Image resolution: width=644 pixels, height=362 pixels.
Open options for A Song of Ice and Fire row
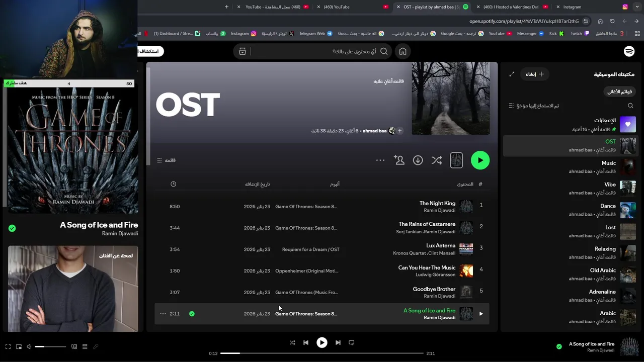(x=163, y=314)
